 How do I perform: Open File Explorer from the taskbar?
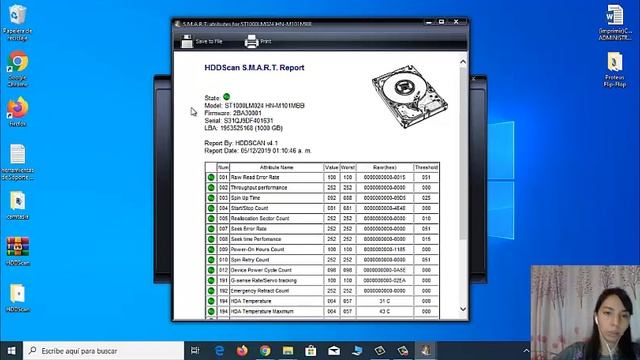click(288, 351)
